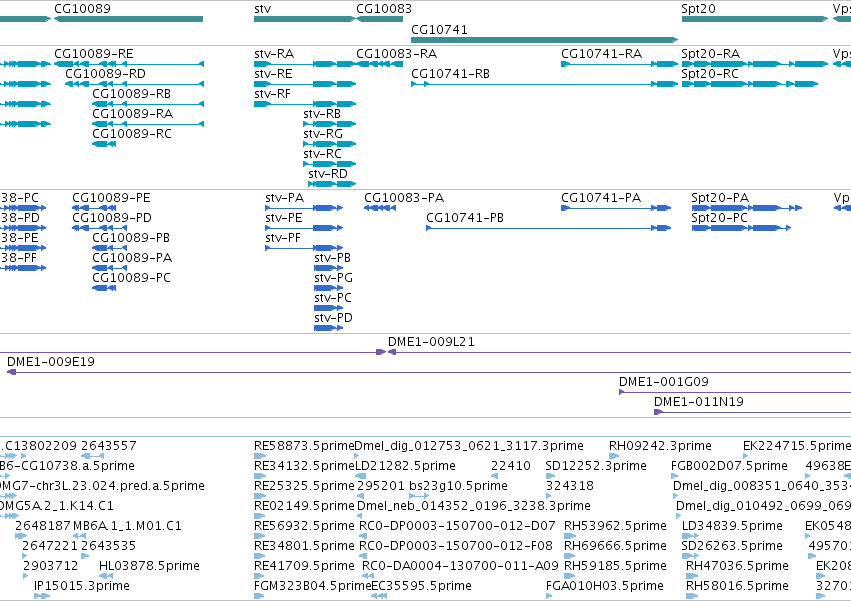Select the stv-RB transcript
The image size is (851, 601).
329,124
